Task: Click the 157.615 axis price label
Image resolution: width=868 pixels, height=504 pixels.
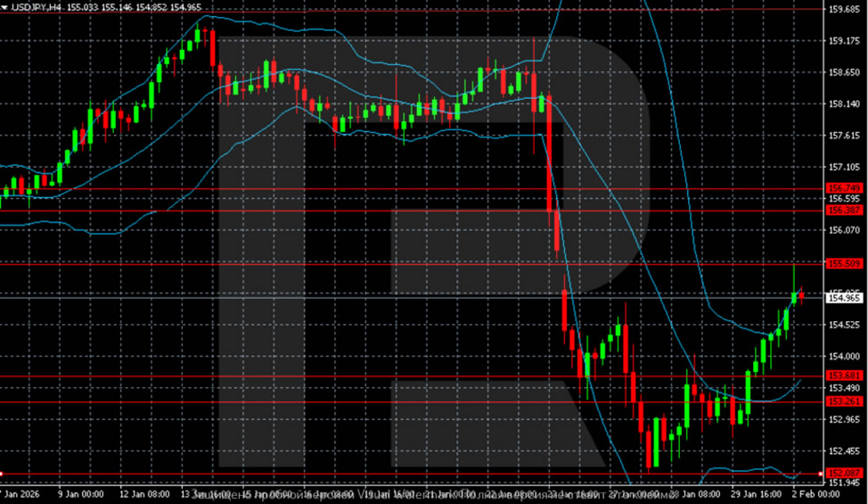Action: tap(844, 136)
